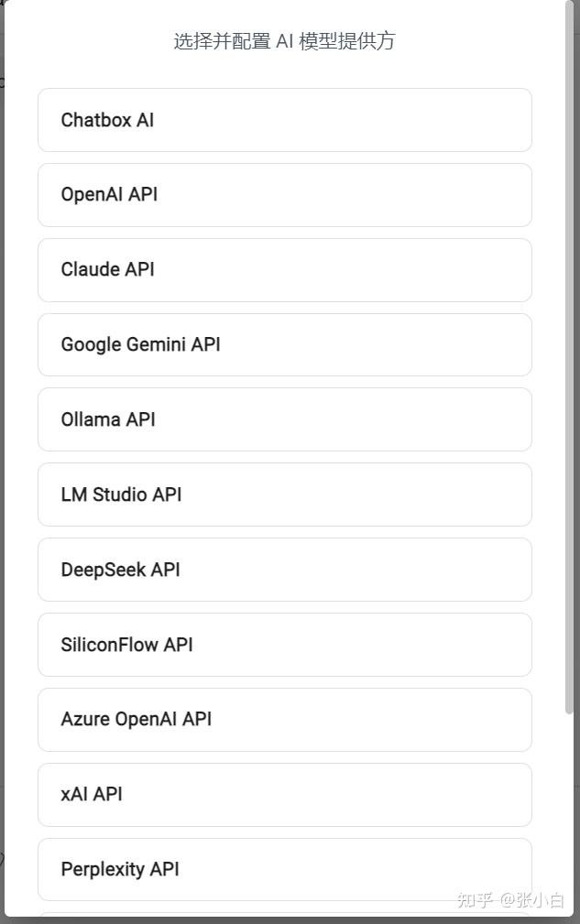Choose the Ollama API option
Viewport: 580px width, 924px height.
coord(285,419)
